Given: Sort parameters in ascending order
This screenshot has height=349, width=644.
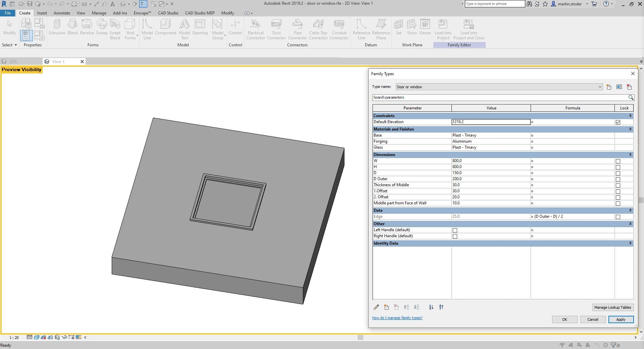Looking at the screenshot, I should [x=431, y=307].
